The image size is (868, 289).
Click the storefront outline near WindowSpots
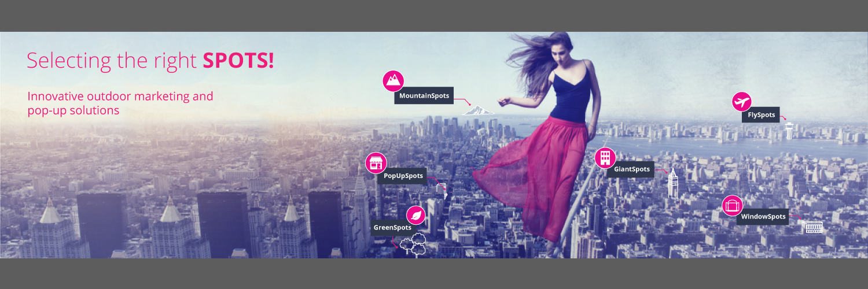point(814,228)
